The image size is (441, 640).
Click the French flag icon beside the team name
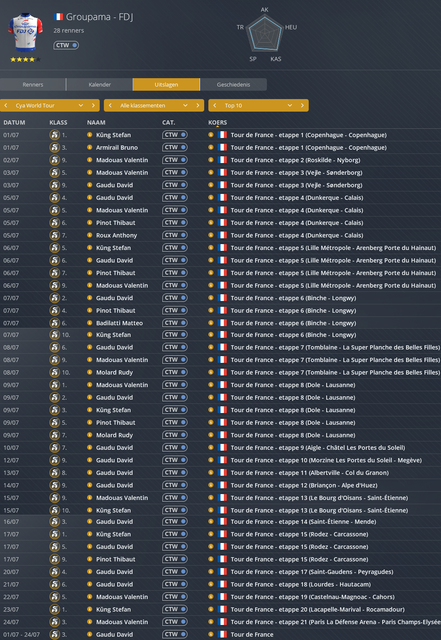point(58,17)
